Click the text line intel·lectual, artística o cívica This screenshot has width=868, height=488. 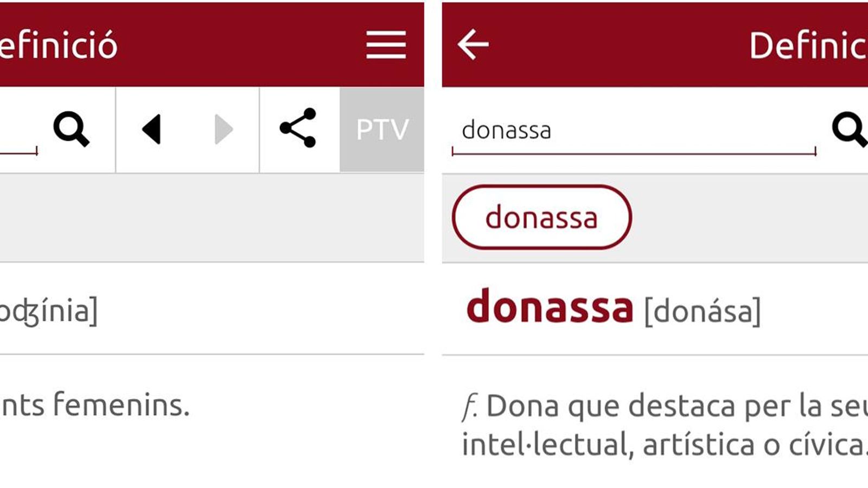pos(665,445)
